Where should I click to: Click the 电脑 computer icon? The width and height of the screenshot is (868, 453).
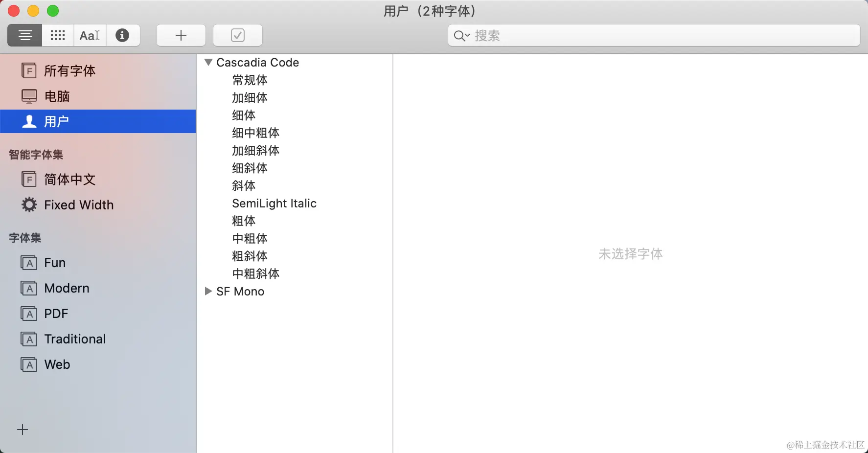[x=29, y=96]
